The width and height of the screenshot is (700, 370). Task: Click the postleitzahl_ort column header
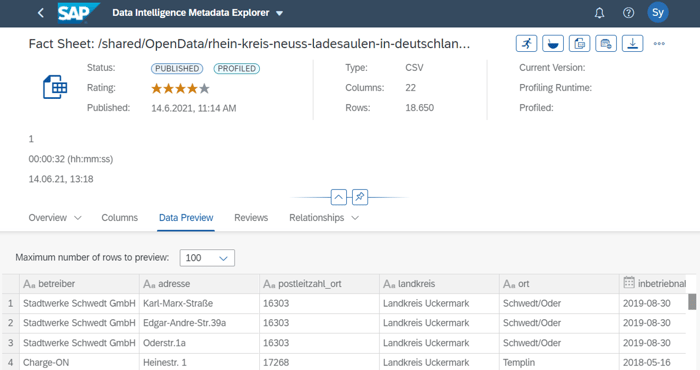(319, 284)
